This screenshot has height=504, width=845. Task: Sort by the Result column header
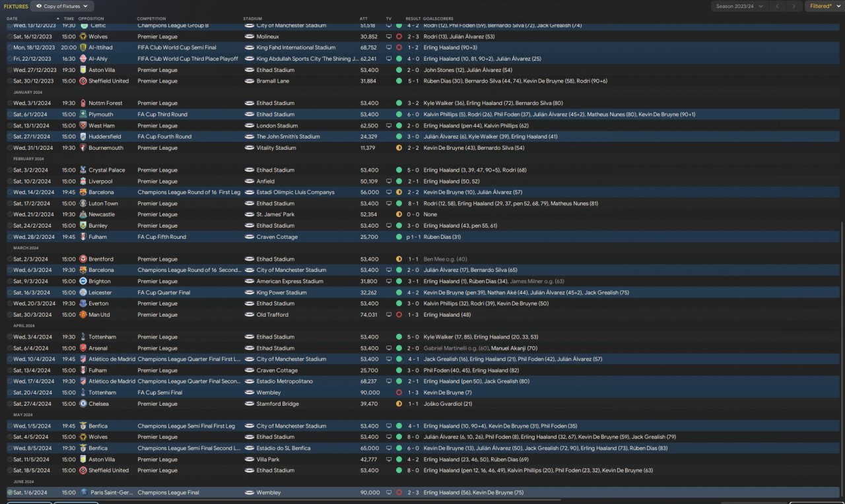coord(413,18)
